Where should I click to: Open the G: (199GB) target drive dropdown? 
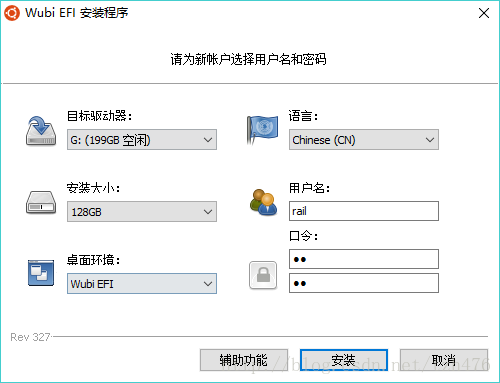pos(142,140)
